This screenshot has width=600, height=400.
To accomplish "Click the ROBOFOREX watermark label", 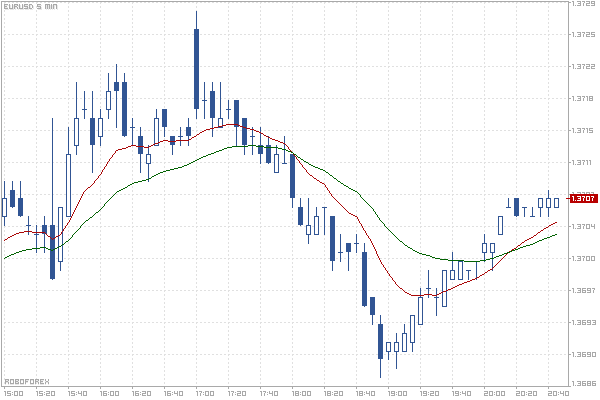I will [27, 381].
